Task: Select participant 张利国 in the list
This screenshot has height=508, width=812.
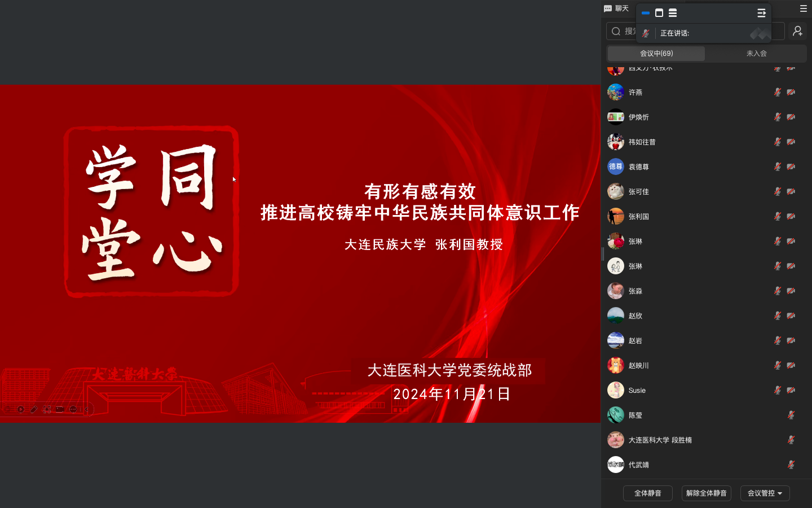Action: (706, 216)
